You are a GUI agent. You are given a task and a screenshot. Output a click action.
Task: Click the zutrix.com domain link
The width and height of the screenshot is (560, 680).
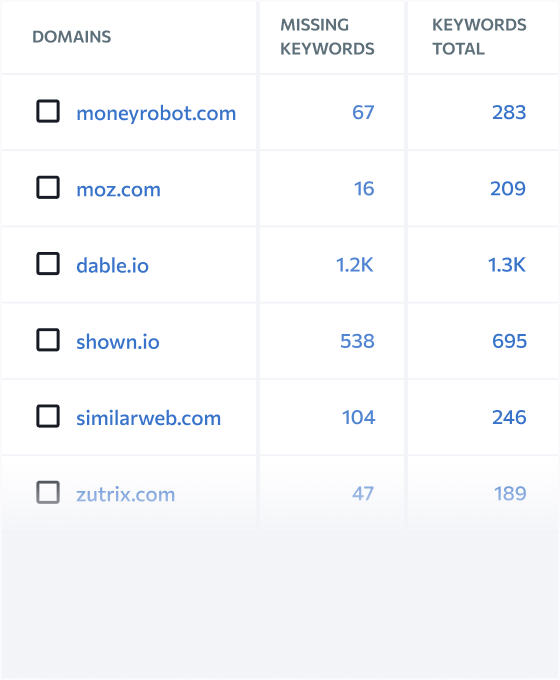126,494
